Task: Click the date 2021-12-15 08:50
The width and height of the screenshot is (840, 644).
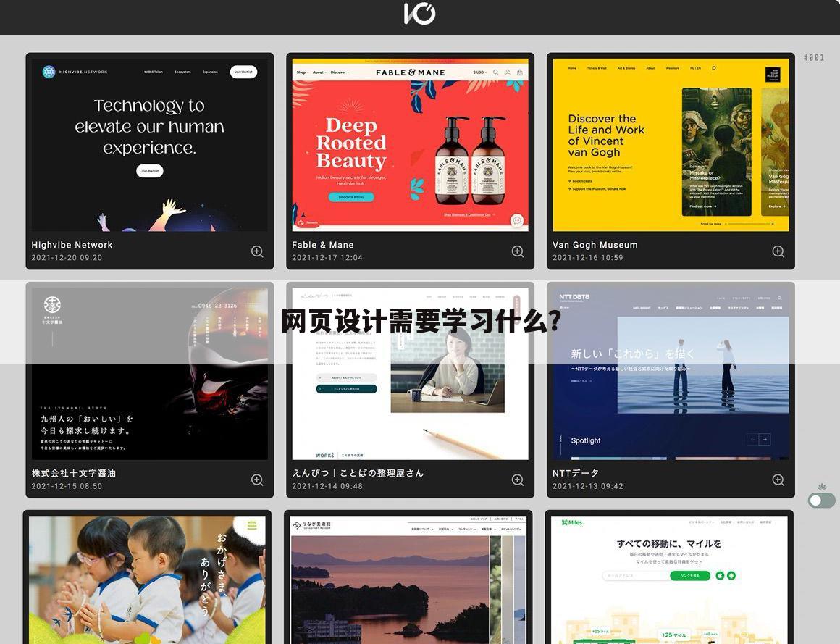Action: coord(67,487)
